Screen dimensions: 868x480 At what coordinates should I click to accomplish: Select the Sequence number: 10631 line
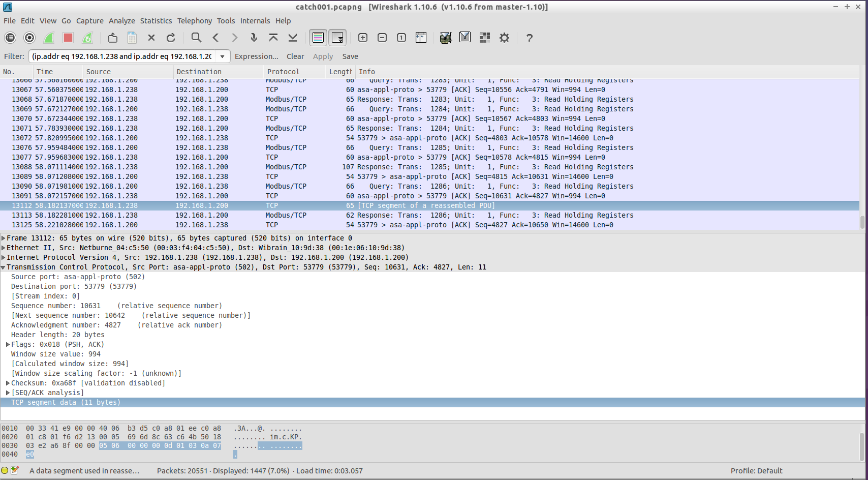pos(432,306)
